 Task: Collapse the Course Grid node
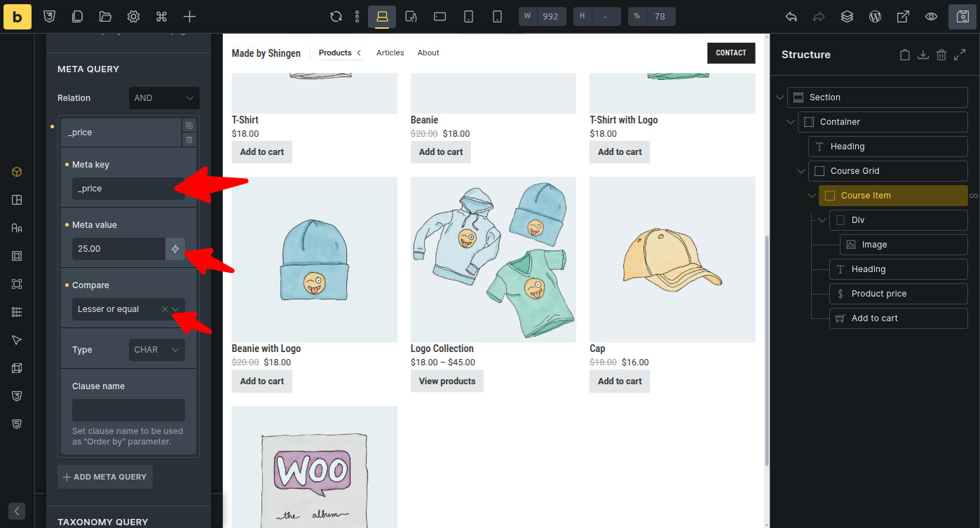[801, 171]
